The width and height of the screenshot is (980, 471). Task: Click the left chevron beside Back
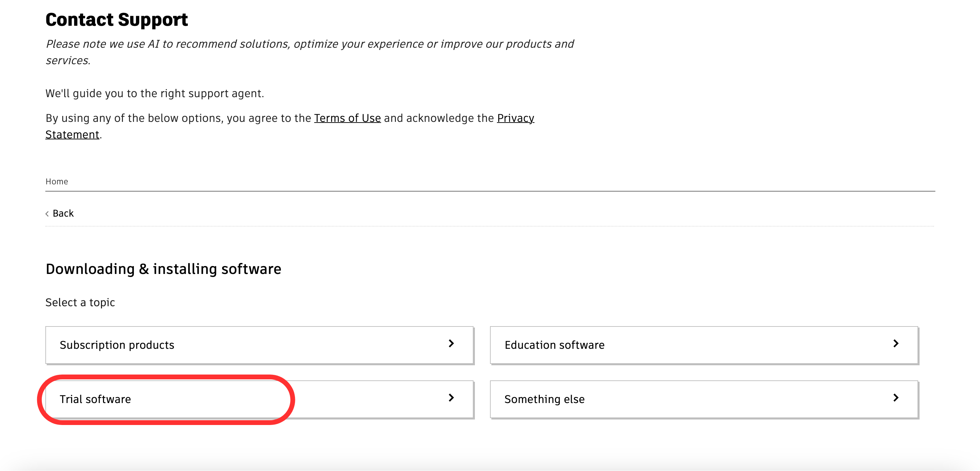47,214
